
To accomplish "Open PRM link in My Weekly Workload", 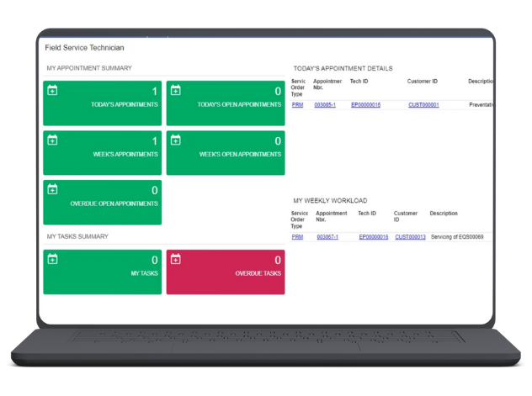I will (x=297, y=237).
